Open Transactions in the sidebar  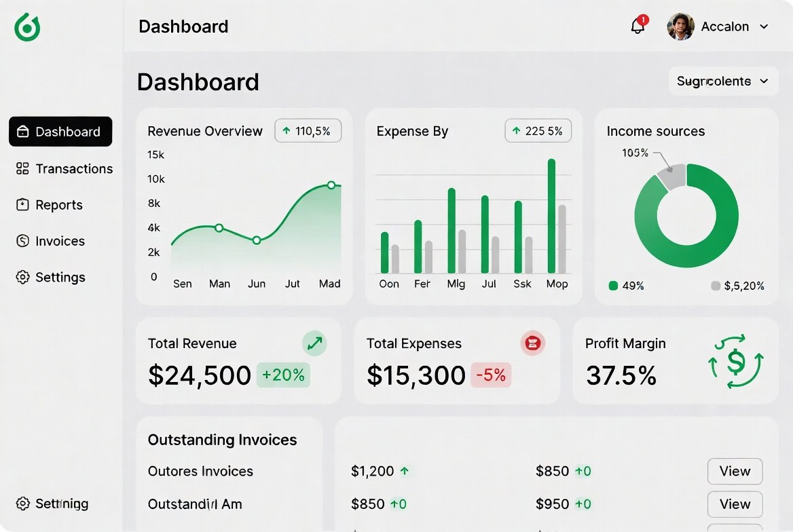coord(64,168)
